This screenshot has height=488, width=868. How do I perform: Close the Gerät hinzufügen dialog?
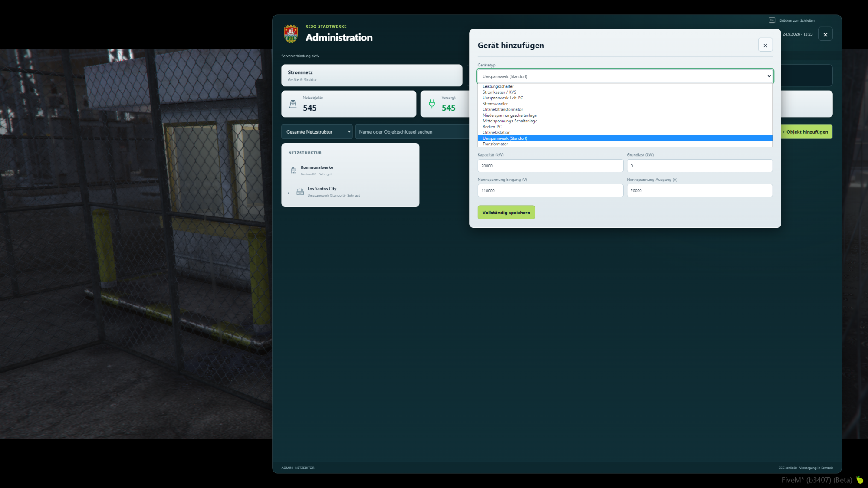point(765,45)
